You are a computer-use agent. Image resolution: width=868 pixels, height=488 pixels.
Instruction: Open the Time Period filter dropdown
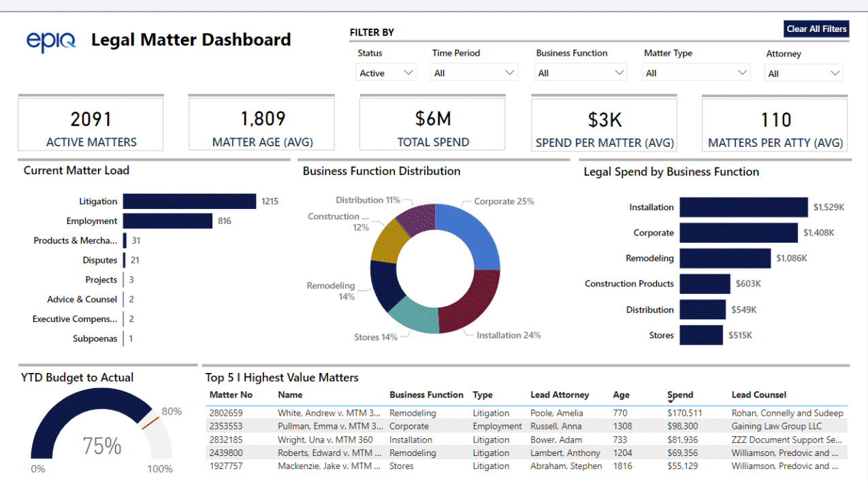click(474, 73)
